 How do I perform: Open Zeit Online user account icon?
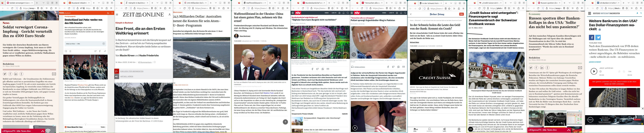(x=169, y=14)
